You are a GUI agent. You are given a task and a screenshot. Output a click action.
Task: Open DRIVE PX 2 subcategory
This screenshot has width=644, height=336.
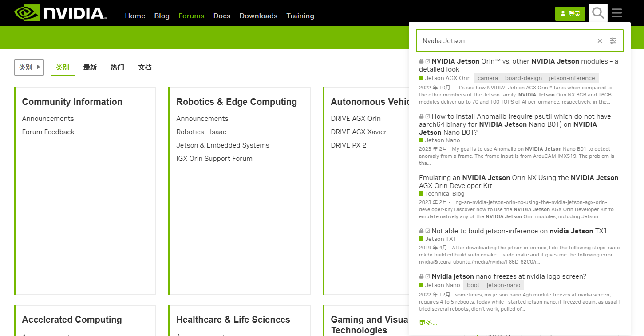[348, 145]
